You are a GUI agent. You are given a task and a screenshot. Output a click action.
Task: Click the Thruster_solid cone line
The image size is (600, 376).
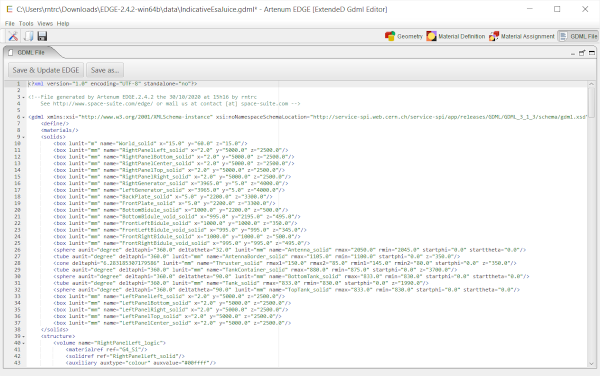285,263
